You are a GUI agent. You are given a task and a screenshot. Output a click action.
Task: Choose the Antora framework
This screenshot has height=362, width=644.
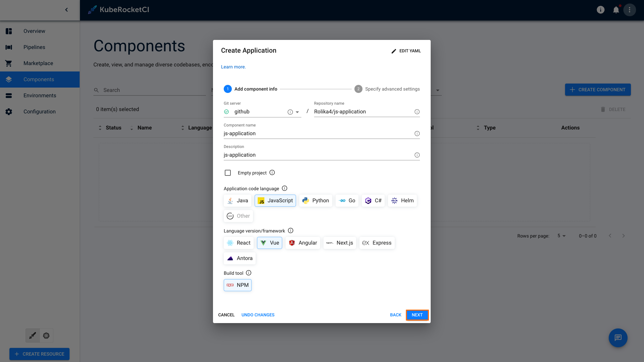240,258
